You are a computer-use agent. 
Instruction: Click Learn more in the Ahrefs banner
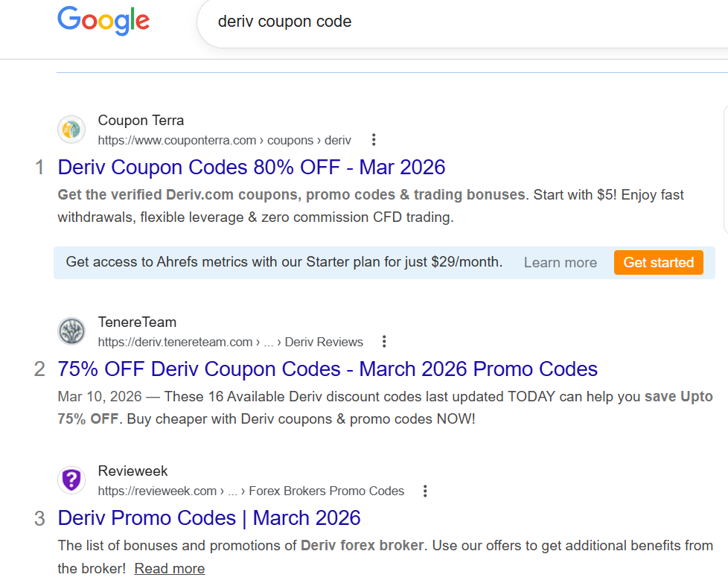pos(560,262)
